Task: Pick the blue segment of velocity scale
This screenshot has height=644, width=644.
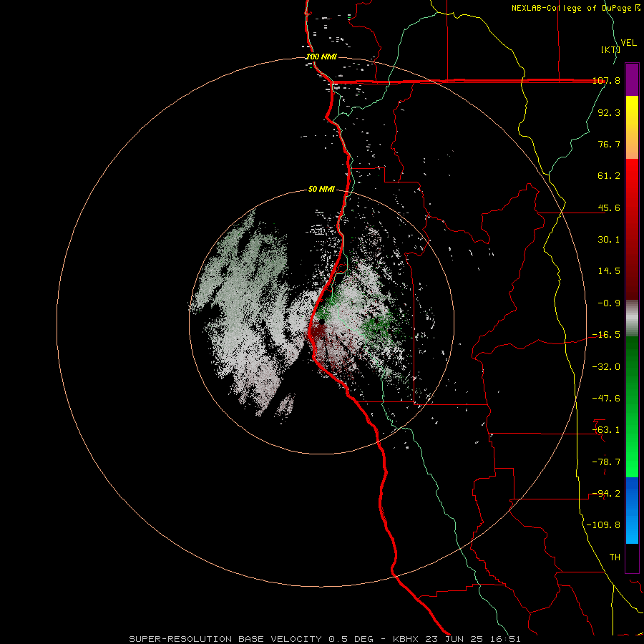Action: pos(632,510)
